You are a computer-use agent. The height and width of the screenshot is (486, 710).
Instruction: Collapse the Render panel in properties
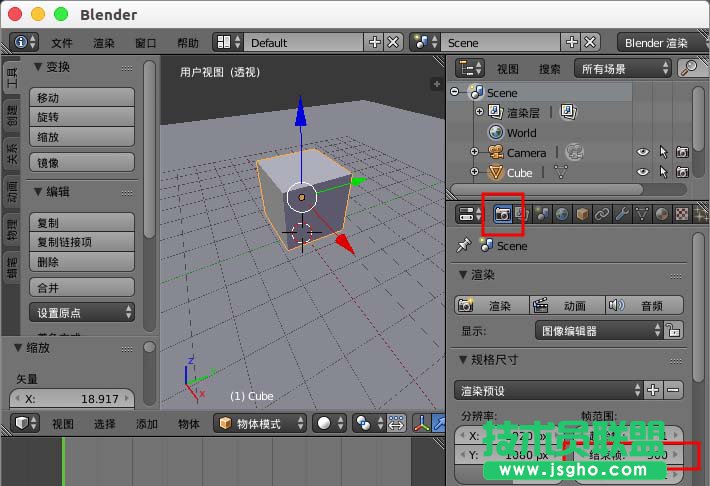click(463, 274)
